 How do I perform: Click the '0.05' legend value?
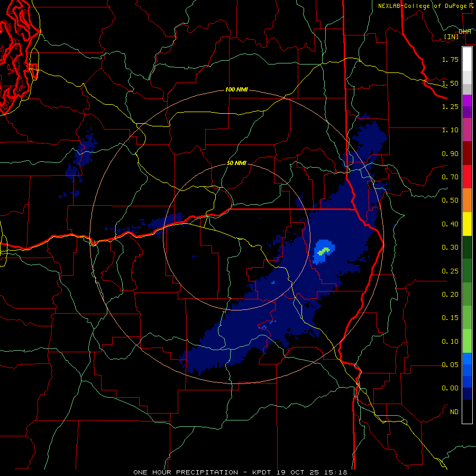(450, 365)
